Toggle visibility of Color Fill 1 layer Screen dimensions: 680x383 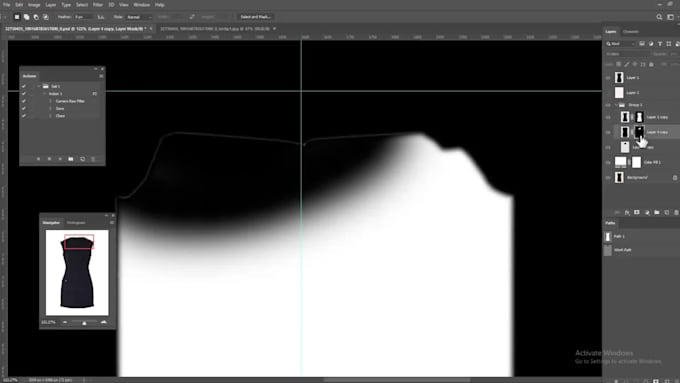pyautogui.click(x=608, y=162)
